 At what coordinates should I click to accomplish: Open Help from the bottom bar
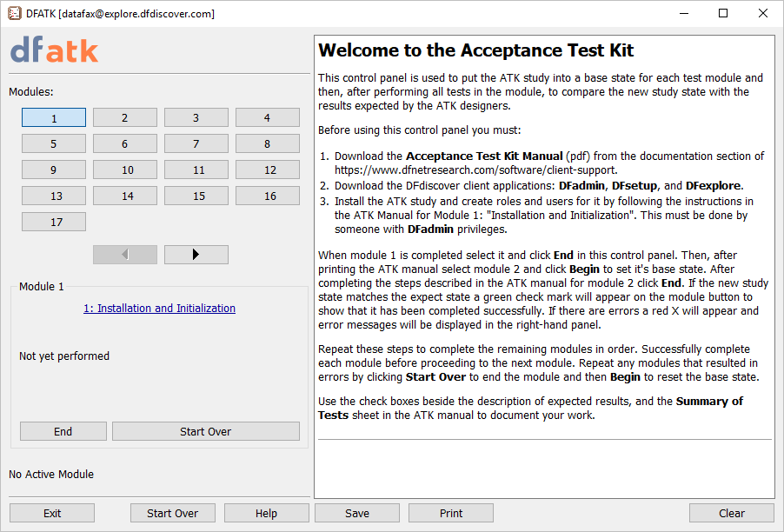click(266, 514)
